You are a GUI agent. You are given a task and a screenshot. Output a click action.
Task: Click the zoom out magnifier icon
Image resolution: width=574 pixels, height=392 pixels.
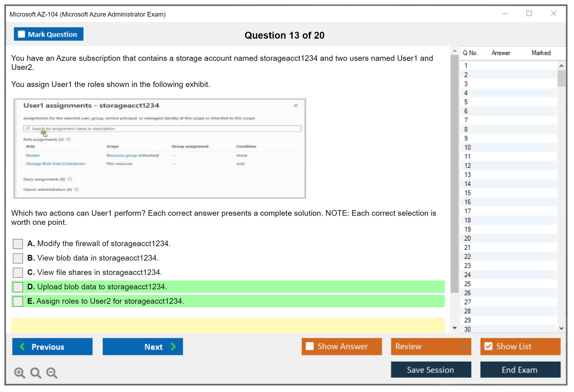52,373
